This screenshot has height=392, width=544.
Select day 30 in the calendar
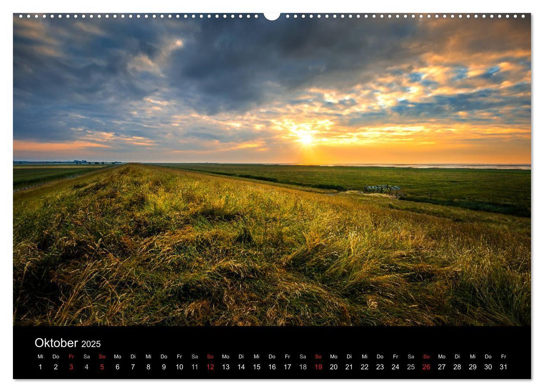488,367
